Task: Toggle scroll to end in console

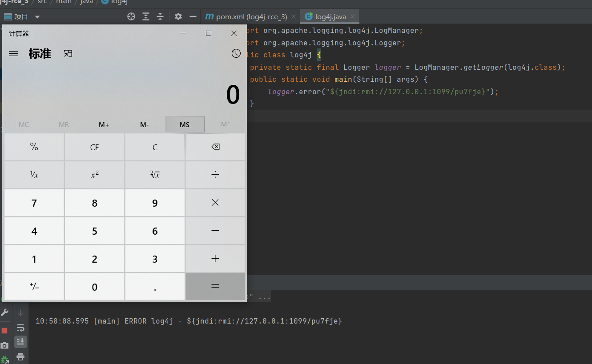Action: [x=20, y=342]
